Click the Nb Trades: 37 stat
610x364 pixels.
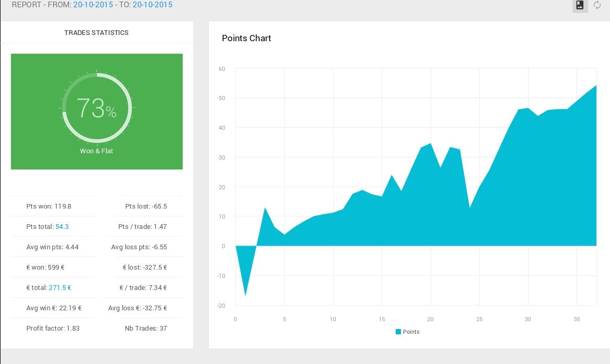point(146,329)
